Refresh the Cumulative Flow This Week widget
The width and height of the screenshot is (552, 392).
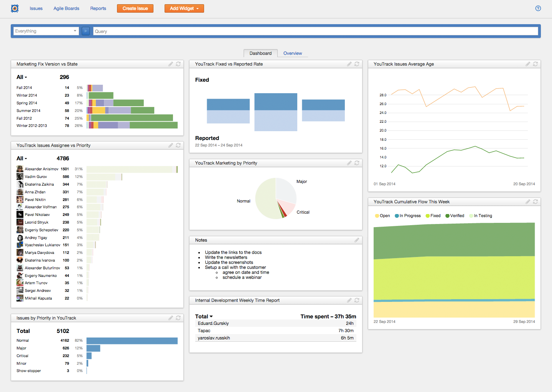(536, 202)
